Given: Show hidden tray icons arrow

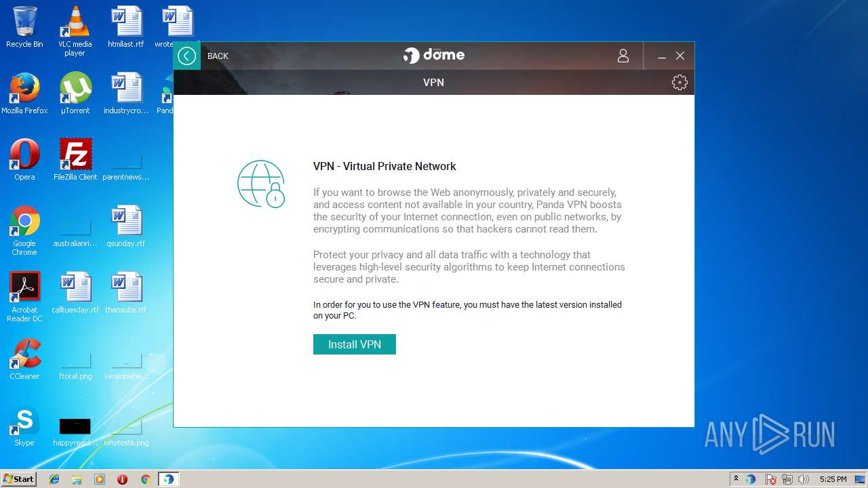Looking at the screenshot, I should (736, 479).
